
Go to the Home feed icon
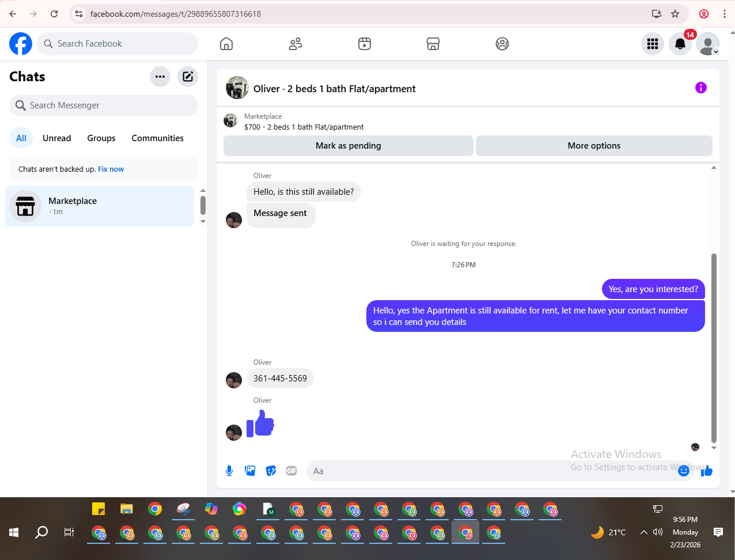(x=226, y=44)
